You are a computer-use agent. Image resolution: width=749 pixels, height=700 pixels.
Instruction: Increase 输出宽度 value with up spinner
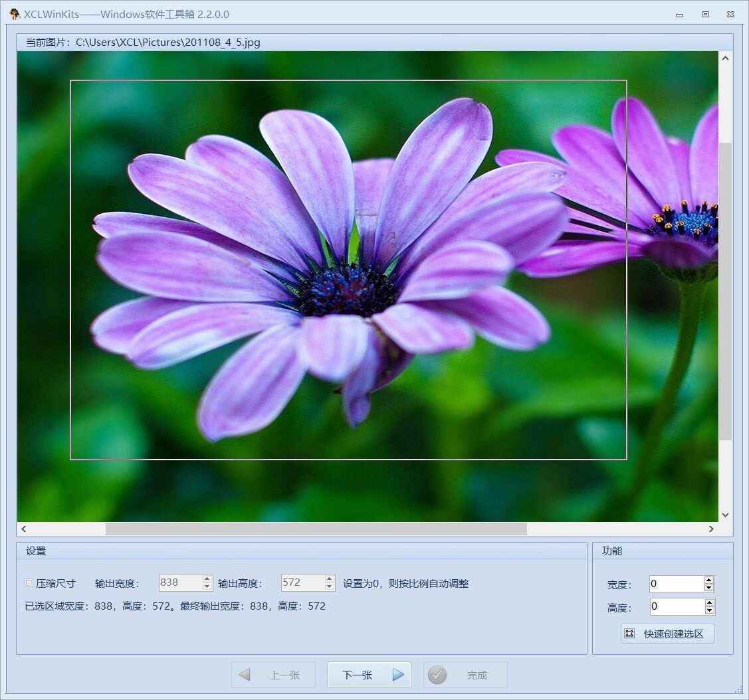207,578
